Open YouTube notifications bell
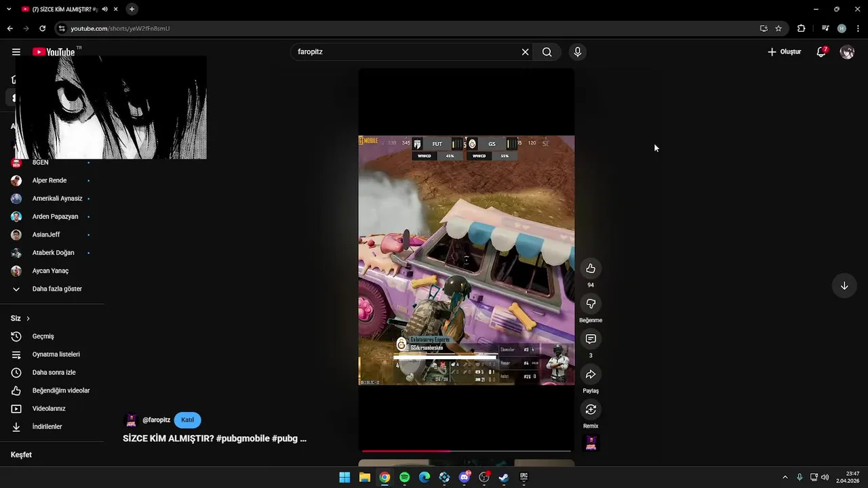The image size is (868, 488). click(x=821, y=52)
